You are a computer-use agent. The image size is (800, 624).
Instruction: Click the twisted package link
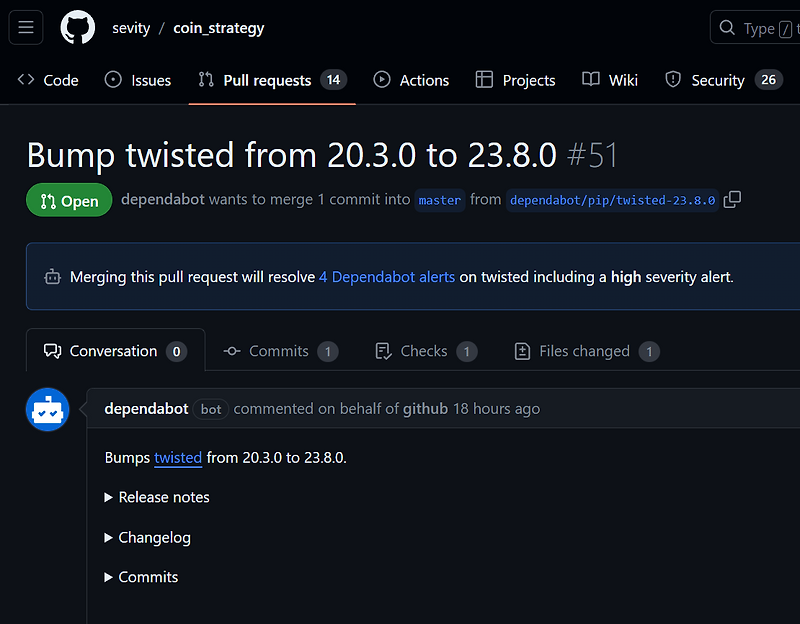tap(178, 457)
